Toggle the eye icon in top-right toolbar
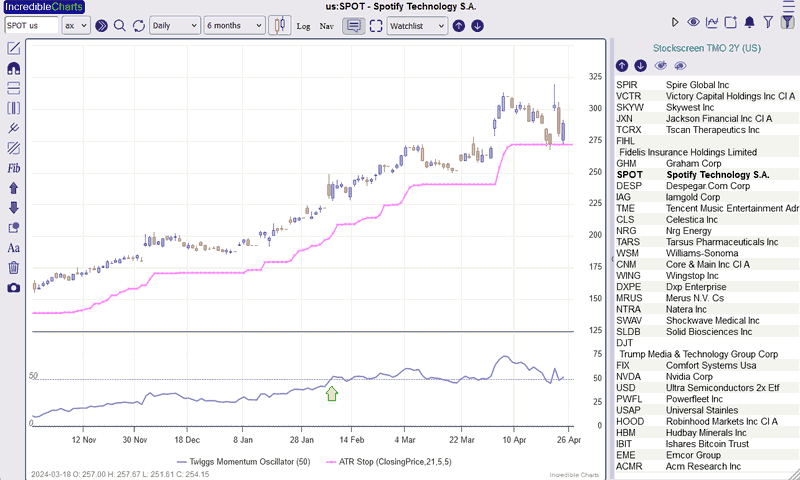 point(693,22)
